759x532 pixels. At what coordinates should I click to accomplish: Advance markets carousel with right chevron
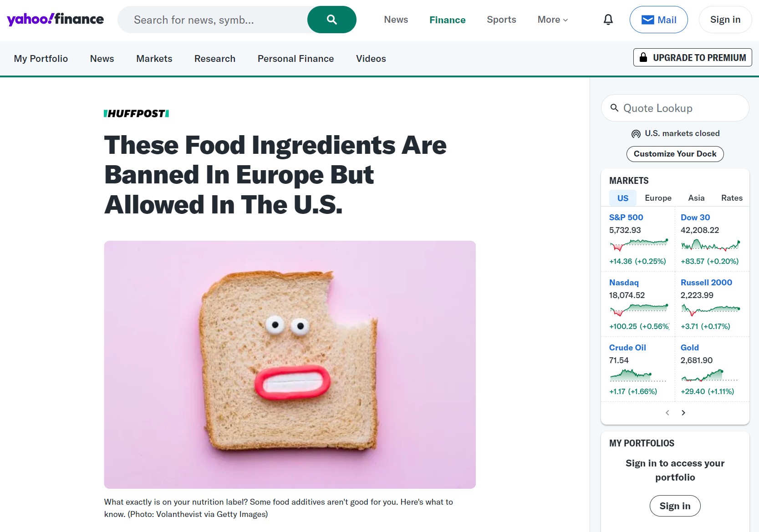[683, 413]
